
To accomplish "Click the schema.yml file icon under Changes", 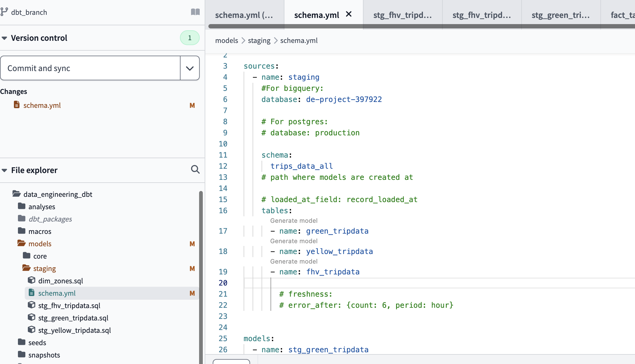I will pos(17,105).
